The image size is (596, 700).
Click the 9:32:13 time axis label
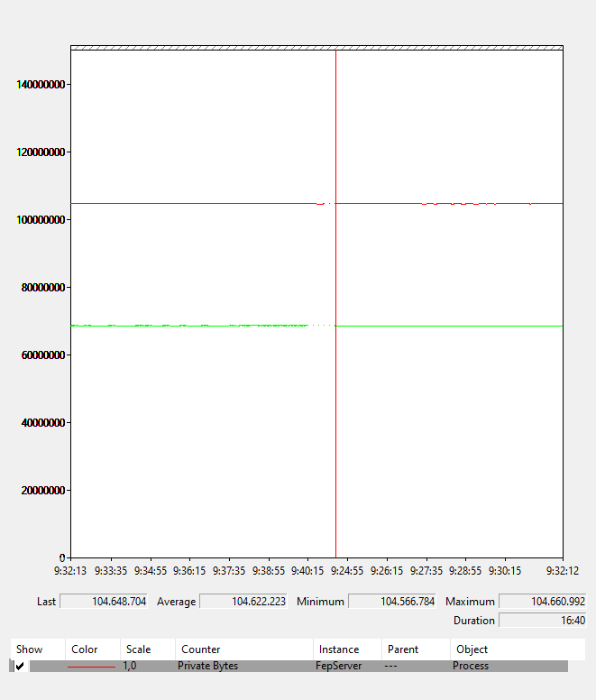tap(70, 570)
